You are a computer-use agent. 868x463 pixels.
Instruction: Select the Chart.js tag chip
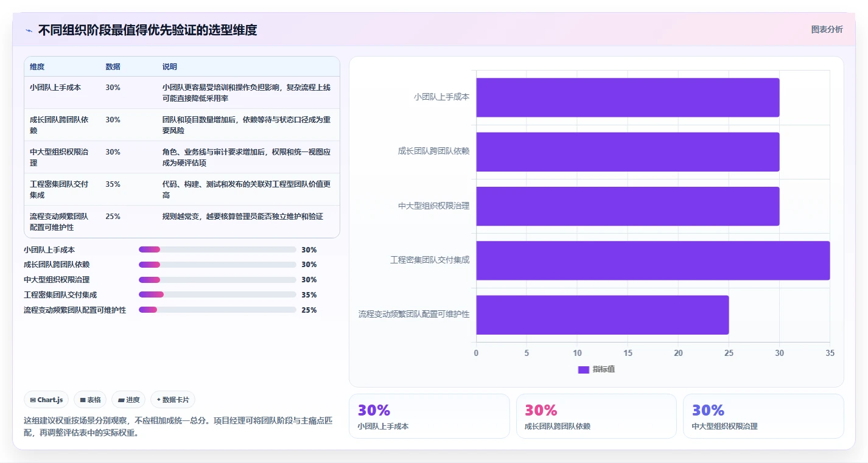[x=47, y=400]
